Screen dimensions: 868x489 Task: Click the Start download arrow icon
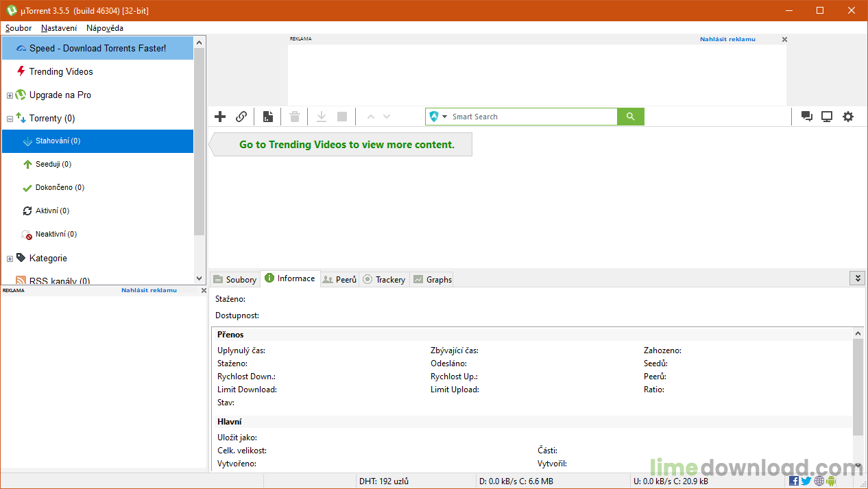(x=321, y=117)
